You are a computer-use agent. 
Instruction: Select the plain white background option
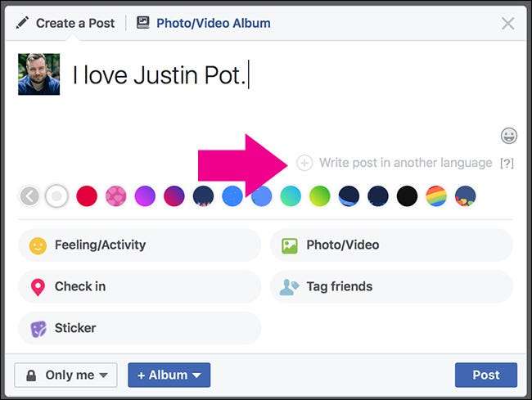[56, 196]
